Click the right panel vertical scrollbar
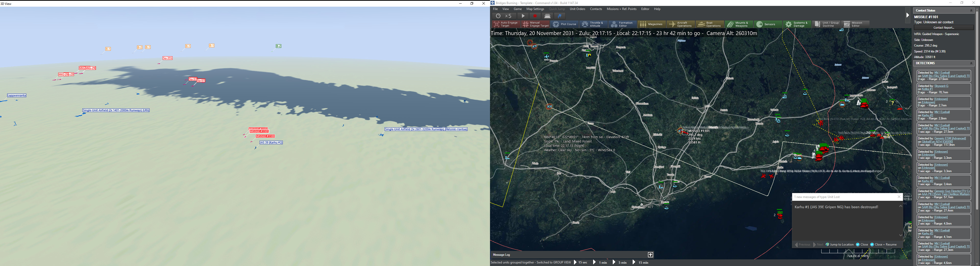Screen dimensions: 980x266 [x=977, y=114]
